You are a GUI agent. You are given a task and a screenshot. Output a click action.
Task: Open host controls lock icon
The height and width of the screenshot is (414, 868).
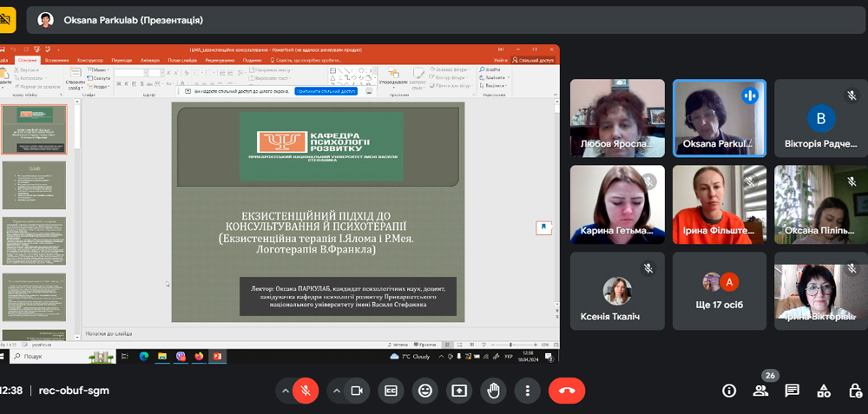coord(855,391)
